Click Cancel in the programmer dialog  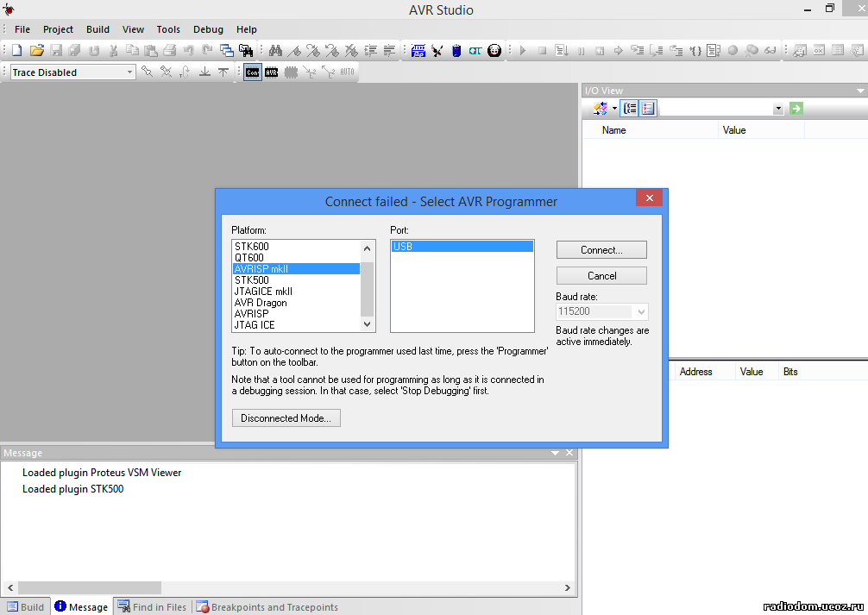point(601,276)
